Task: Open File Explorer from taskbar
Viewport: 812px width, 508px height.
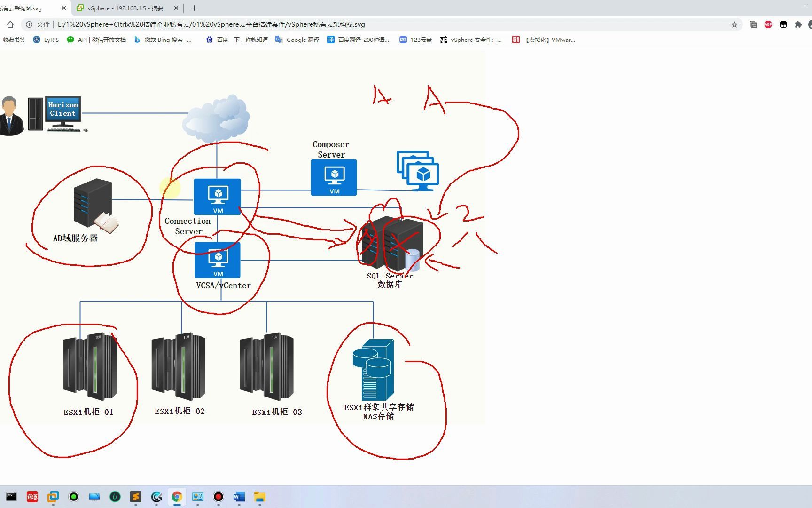Action: [x=260, y=497]
